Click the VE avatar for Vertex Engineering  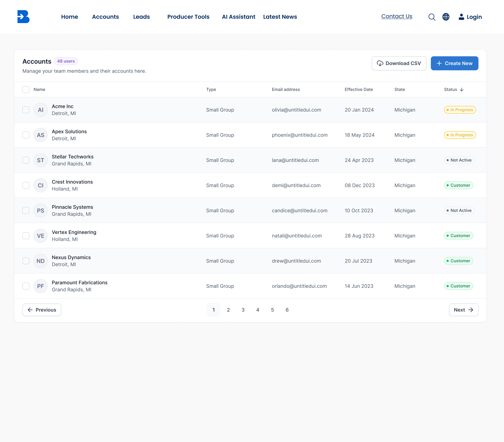click(40, 236)
